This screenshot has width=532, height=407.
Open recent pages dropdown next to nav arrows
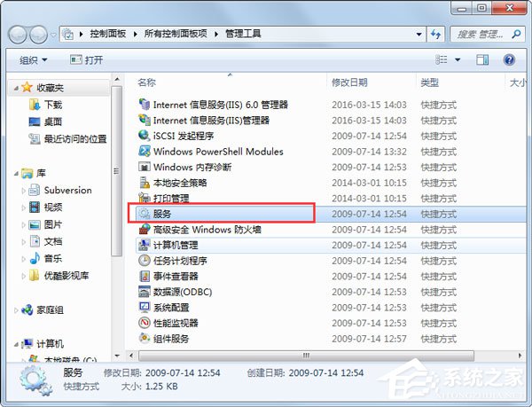53,35
